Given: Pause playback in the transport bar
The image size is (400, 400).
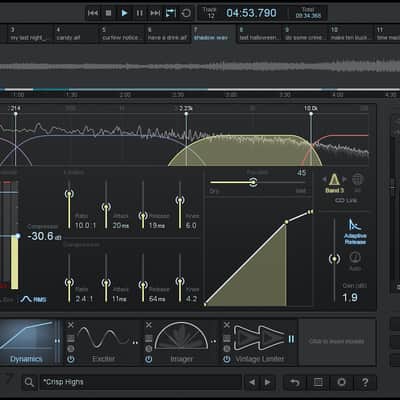Looking at the screenshot, I should (x=140, y=13).
